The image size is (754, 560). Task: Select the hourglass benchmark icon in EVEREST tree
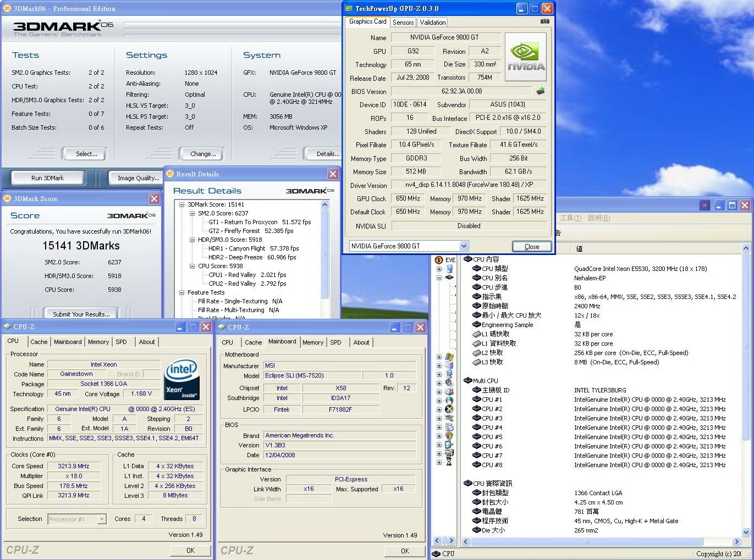449,462
